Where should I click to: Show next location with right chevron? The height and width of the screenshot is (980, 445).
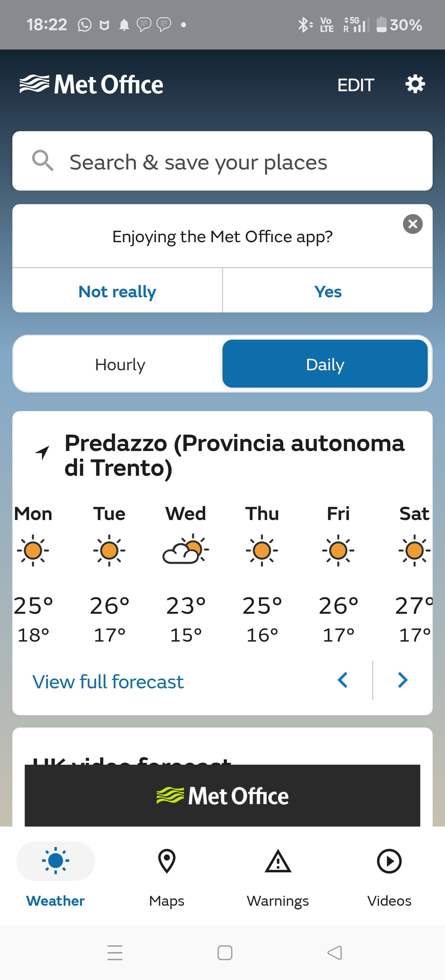click(x=402, y=680)
